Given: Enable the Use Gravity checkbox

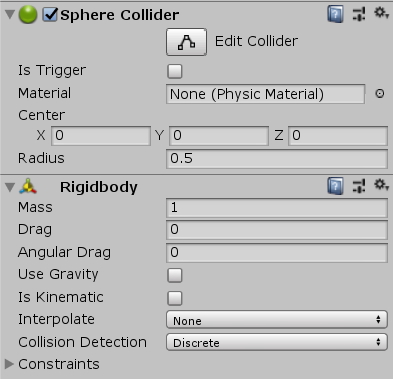Looking at the screenshot, I should (175, 275).
